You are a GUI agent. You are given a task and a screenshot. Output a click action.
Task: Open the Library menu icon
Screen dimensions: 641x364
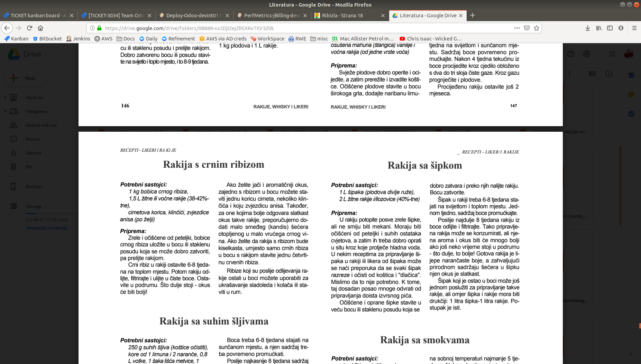click(599, 28)
